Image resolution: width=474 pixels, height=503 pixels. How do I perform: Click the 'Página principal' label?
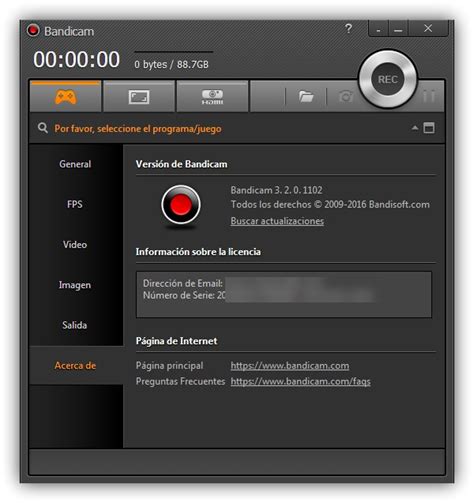tap(169, 366)
